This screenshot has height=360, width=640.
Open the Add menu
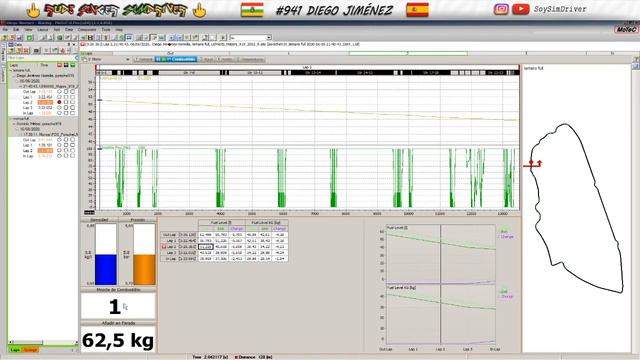coord(57,30)
